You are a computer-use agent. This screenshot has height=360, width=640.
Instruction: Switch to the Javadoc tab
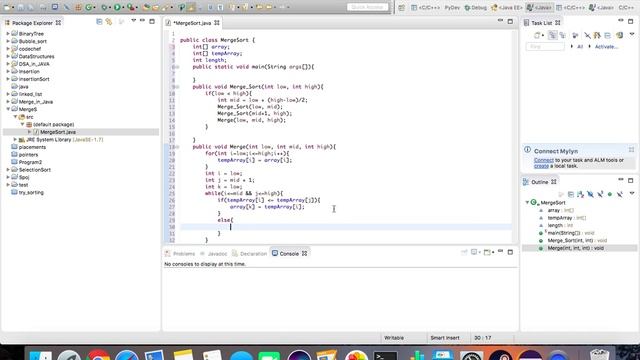[x=213, y=253]
